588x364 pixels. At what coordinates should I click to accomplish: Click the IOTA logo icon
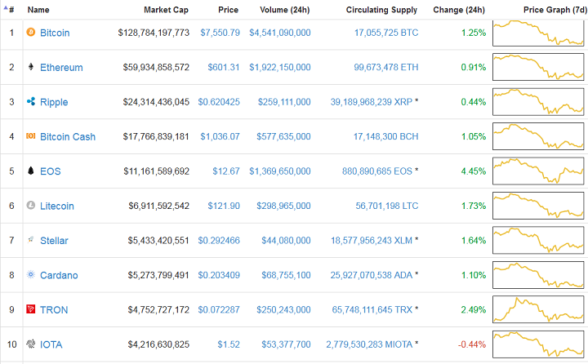31,344
